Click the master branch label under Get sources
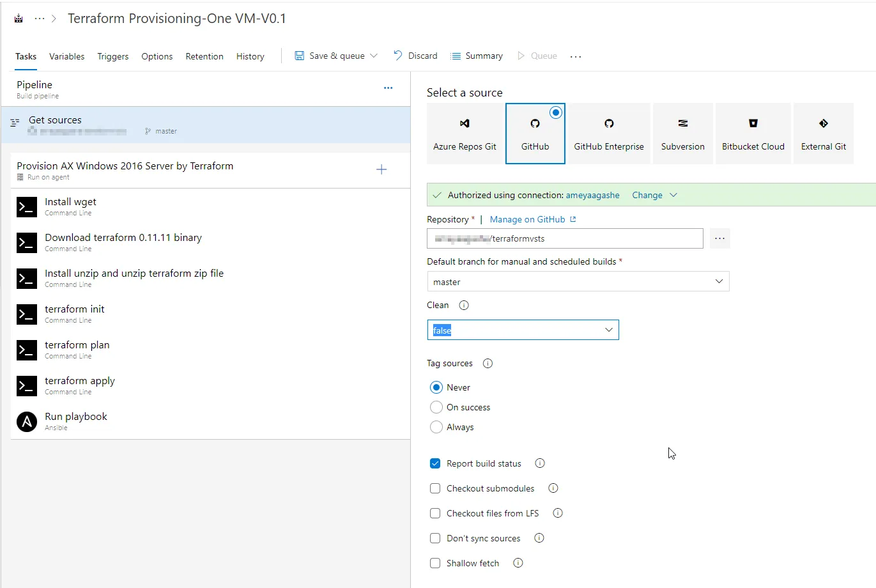Viewport: 876px width, 588px height. click(165, 131)
